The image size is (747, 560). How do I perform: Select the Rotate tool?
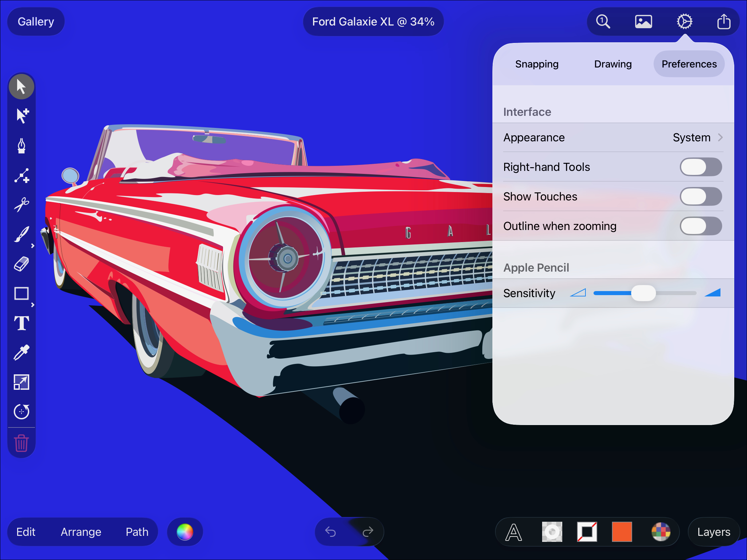tap(21, 412)
